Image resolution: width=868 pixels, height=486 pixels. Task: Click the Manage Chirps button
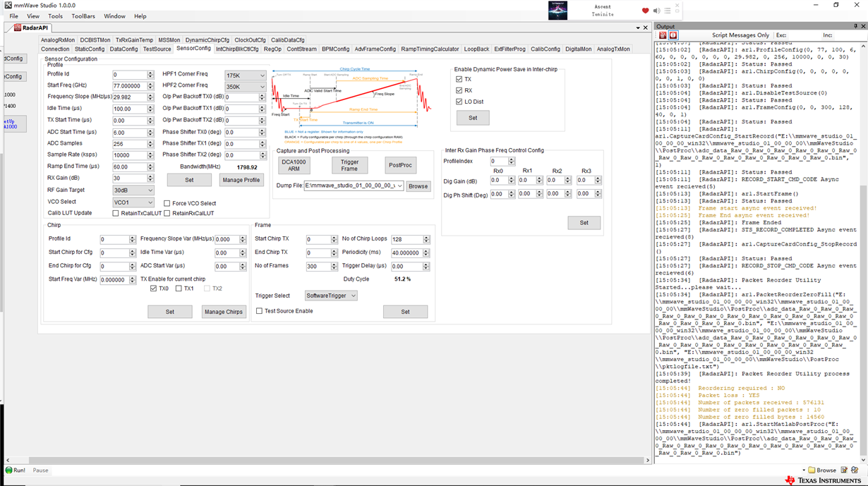tap(224, 312)
